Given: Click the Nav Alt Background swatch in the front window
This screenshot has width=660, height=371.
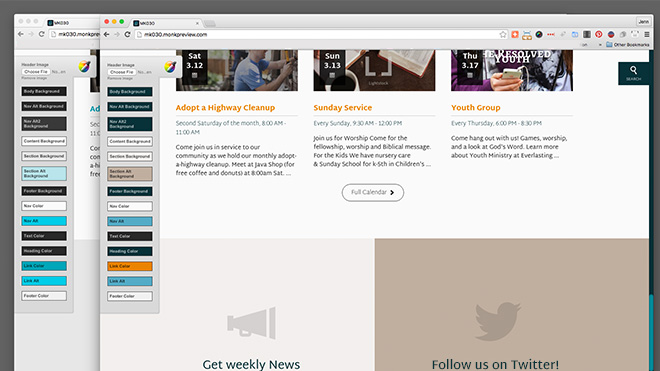Looking at the screenshot, I should pos(130,107).
